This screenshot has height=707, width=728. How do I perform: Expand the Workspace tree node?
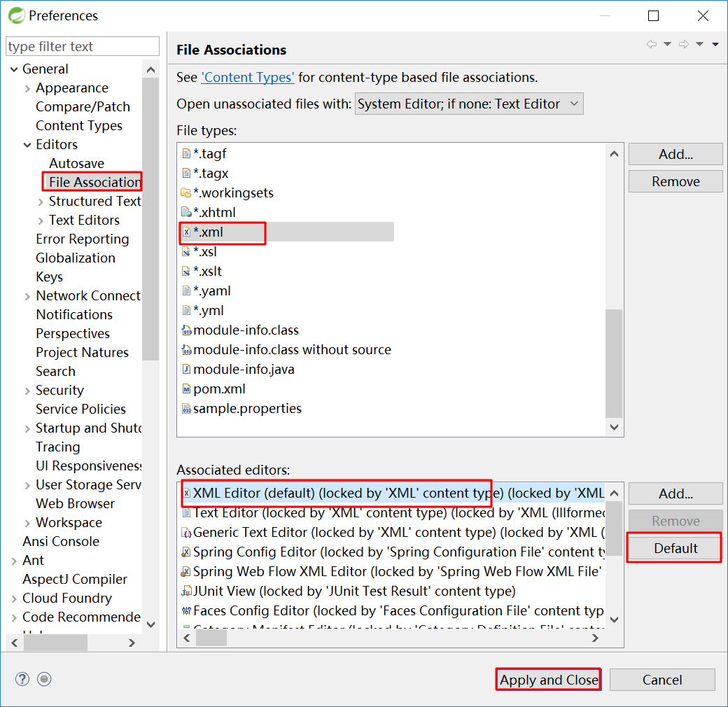click(x=27, y=523)
